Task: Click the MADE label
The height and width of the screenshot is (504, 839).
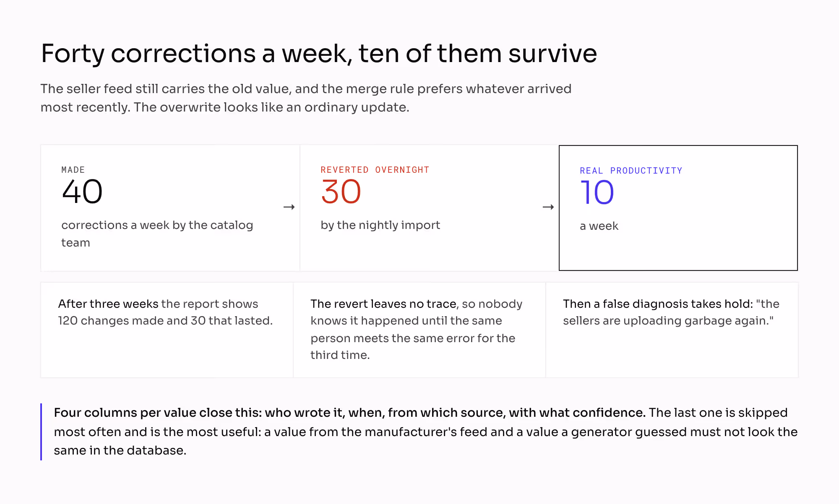Action: (x=73, y=170)
